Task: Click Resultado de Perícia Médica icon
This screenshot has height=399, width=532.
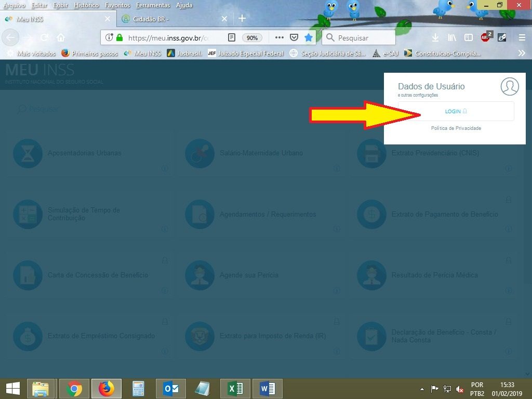Action: (x=371, y=275)
